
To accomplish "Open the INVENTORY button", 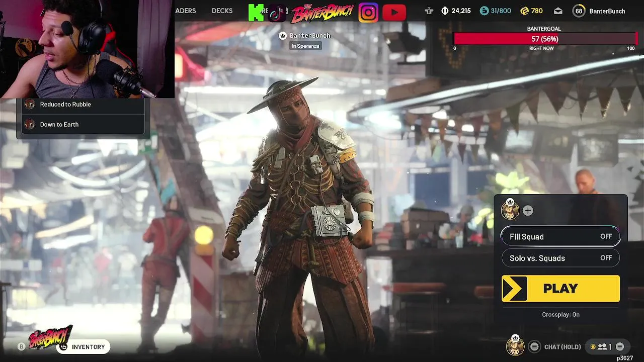I will tap(83, 347).
